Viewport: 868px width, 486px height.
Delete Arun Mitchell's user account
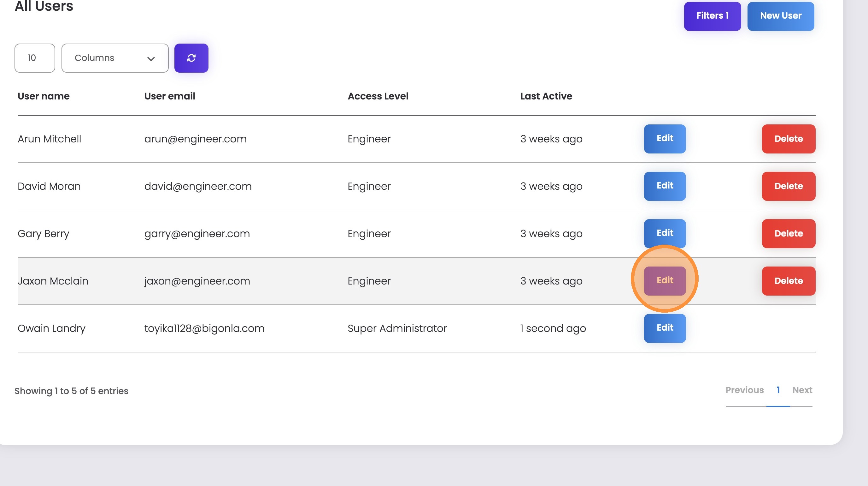pyautogui.click(x=788, y=139)
